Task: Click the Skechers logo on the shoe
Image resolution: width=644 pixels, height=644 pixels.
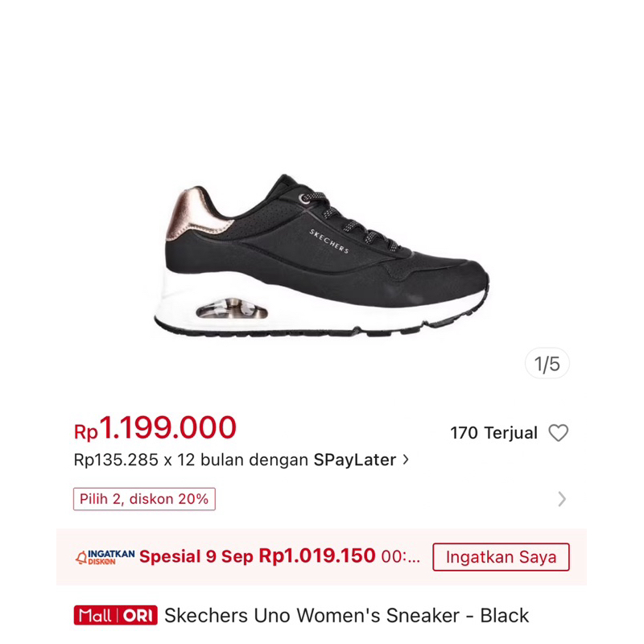Action: (329, 241)
